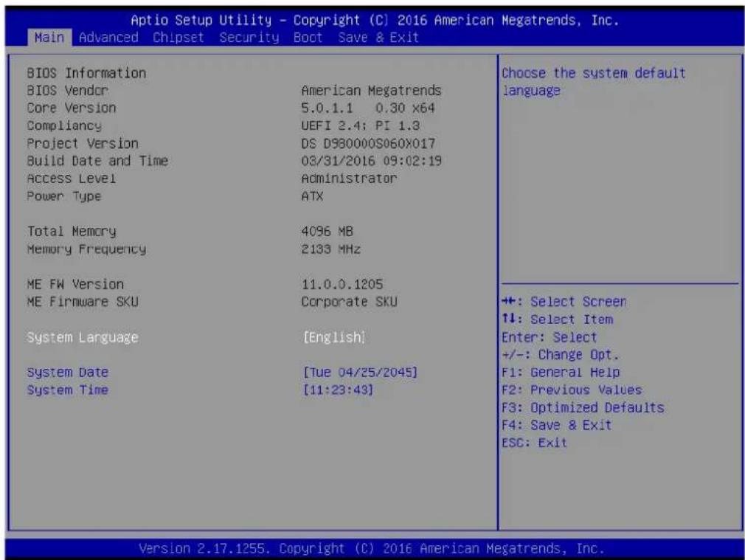Click the DS D9B0000S060X017 project value
The height and width of the screenshot is (560, 745).
368,143
